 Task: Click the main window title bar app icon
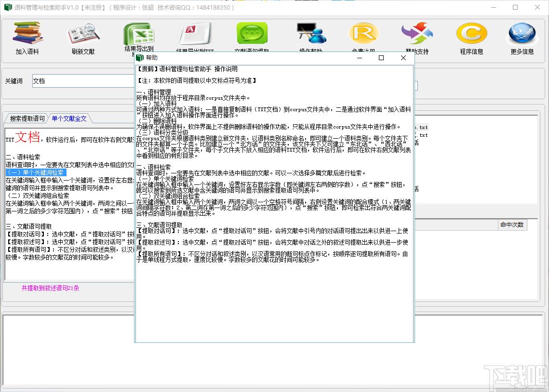coord(8,7)
